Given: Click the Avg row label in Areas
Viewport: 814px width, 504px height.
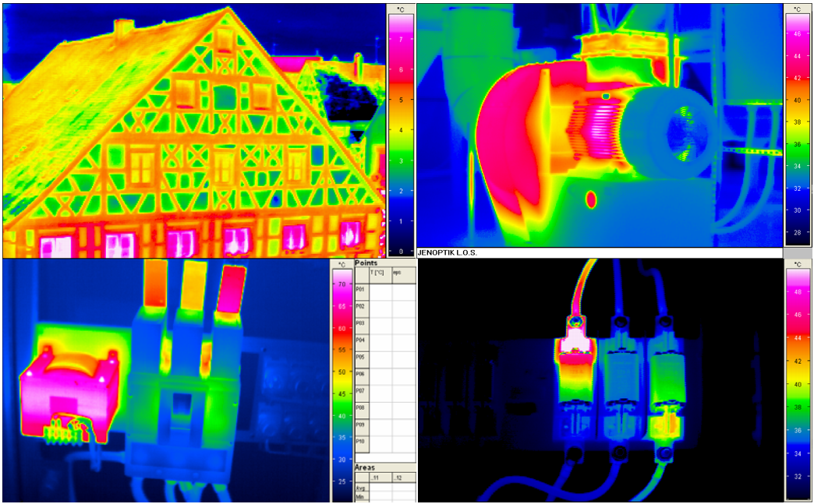Looking at the screenshot, I should click(361, 488).
